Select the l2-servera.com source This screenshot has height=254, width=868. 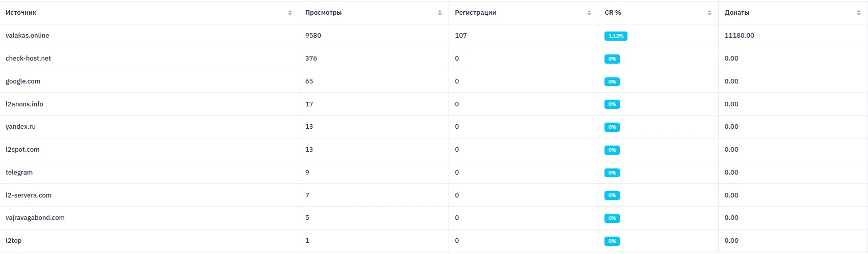pos(29,195)
